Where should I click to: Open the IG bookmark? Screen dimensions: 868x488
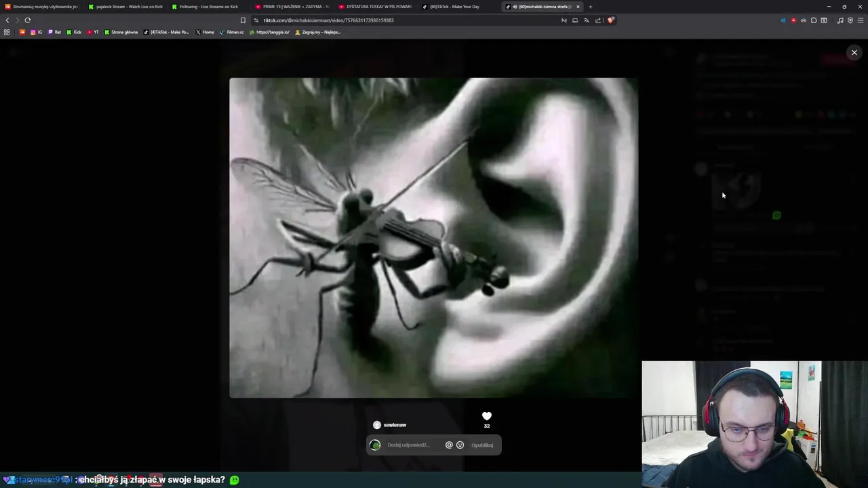[36, 32]
